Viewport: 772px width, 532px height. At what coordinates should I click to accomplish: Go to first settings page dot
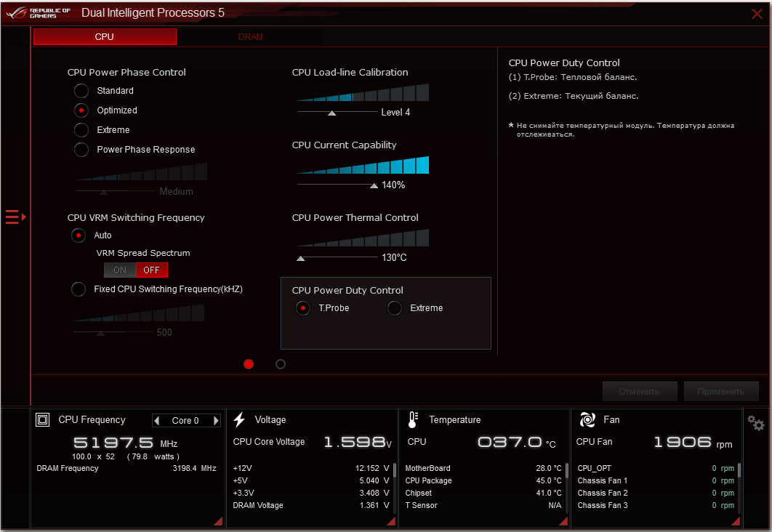pos(249,364)
